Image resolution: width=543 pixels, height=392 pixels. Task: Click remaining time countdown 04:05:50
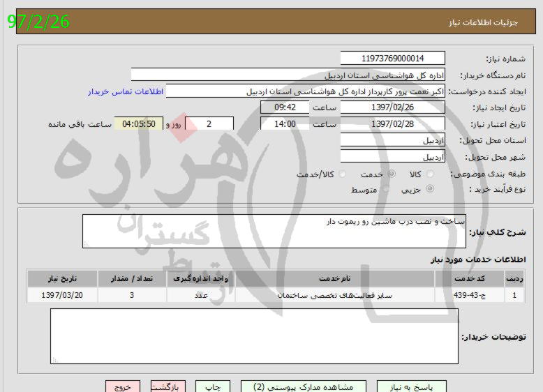[139, 124]
